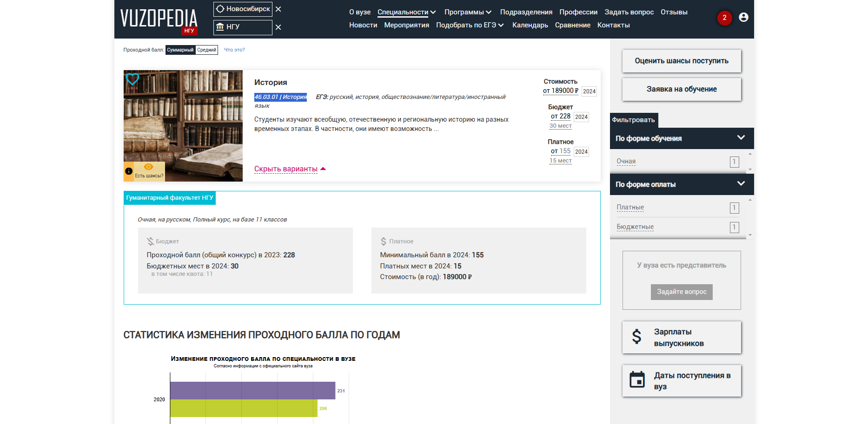Open the Специальности dropdown menu

(x=407, y=12)
